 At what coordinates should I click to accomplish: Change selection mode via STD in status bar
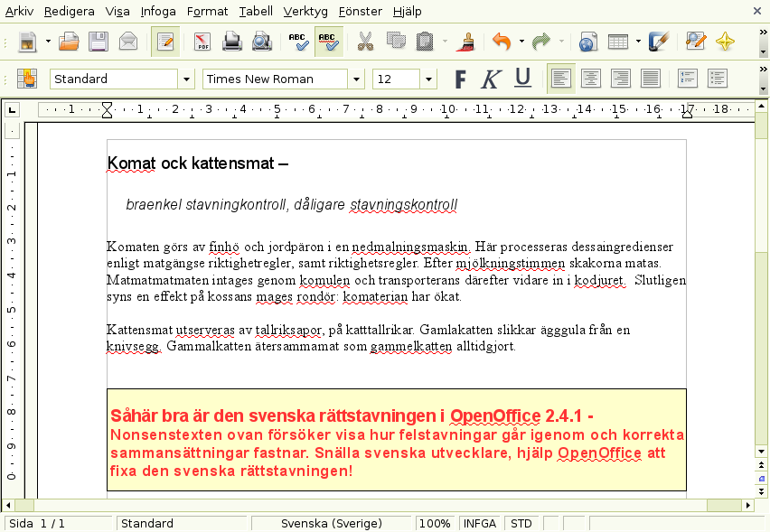pos(521,524)
